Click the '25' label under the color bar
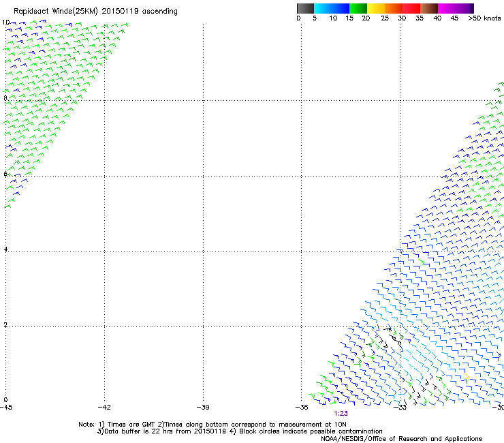This screenshot has height=443, width=504. pos(385,18)
